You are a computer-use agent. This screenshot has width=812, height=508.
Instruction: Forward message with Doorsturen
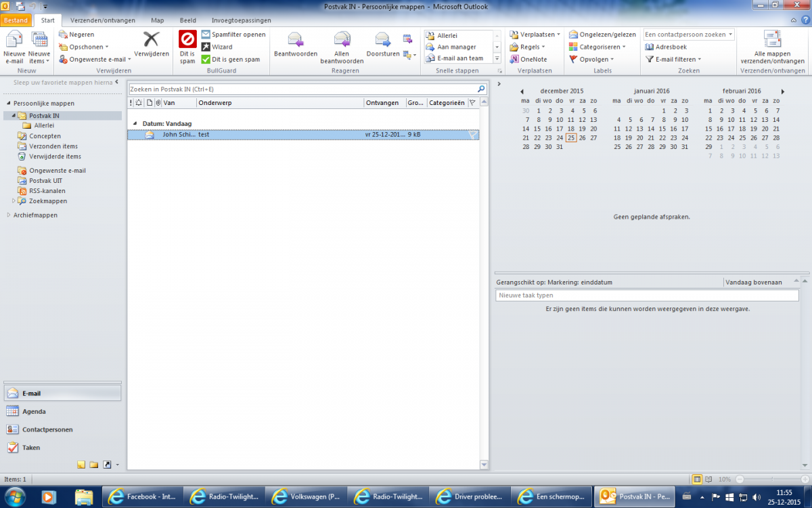[x=383, y=45]
